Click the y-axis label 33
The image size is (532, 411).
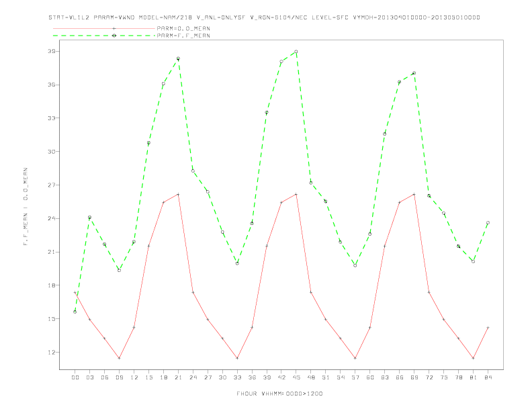click(x=52, y=118)
